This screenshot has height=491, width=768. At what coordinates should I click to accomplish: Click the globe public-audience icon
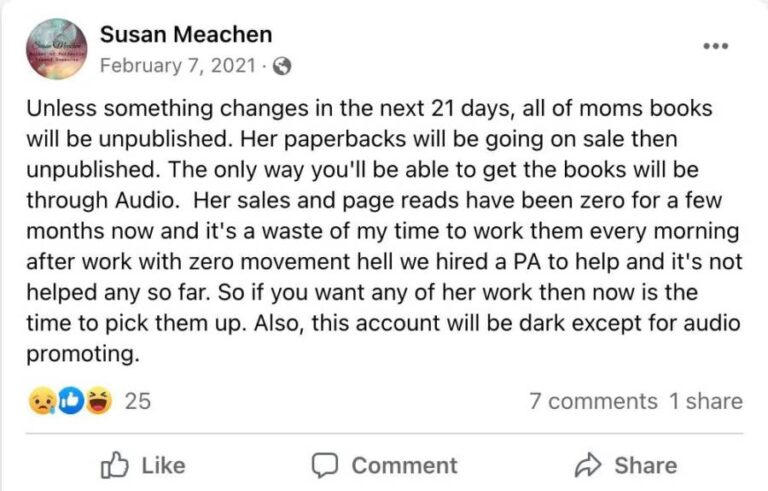[282, 67]
